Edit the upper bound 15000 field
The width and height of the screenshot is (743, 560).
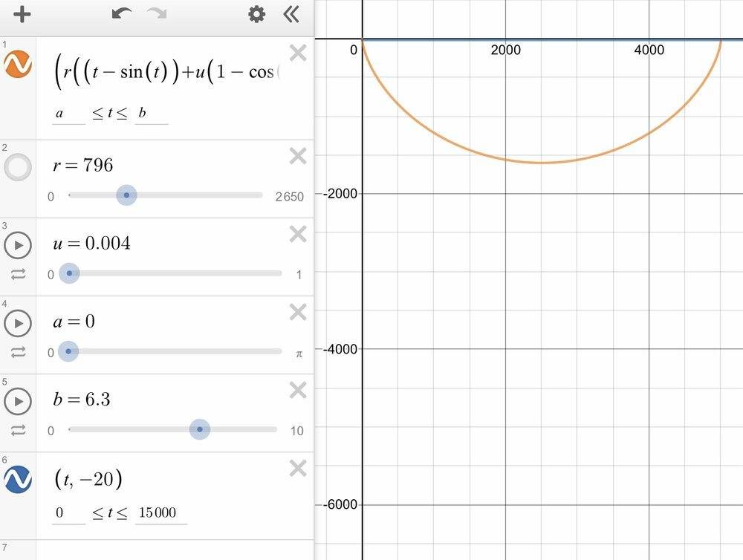(x=160, y=512)
